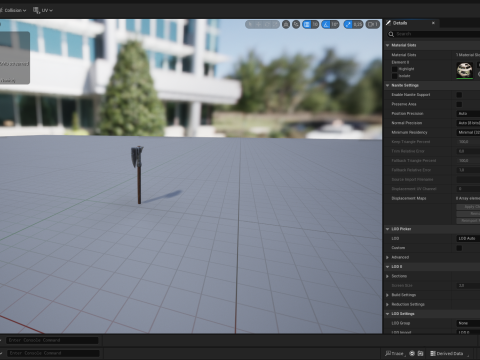Close the Details tab
Screen dimensions: 480x360
pyautogui.click(x=433, y=23)
